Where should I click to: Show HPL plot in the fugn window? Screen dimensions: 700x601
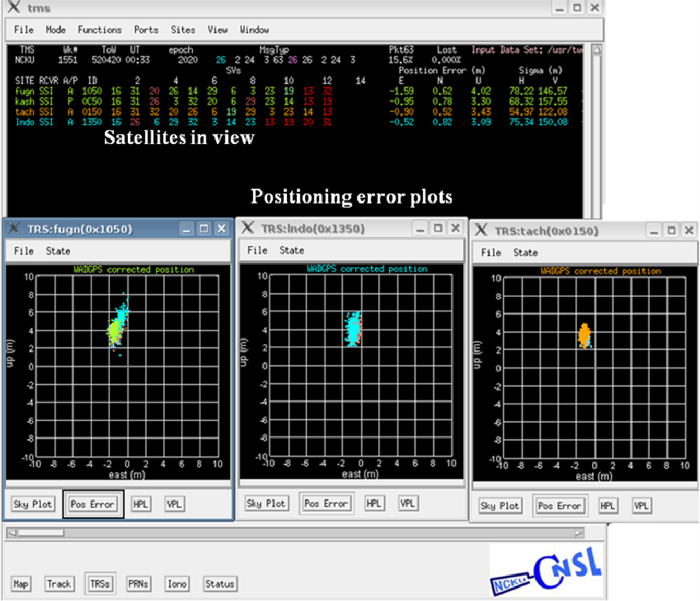[x=141, y=504]
